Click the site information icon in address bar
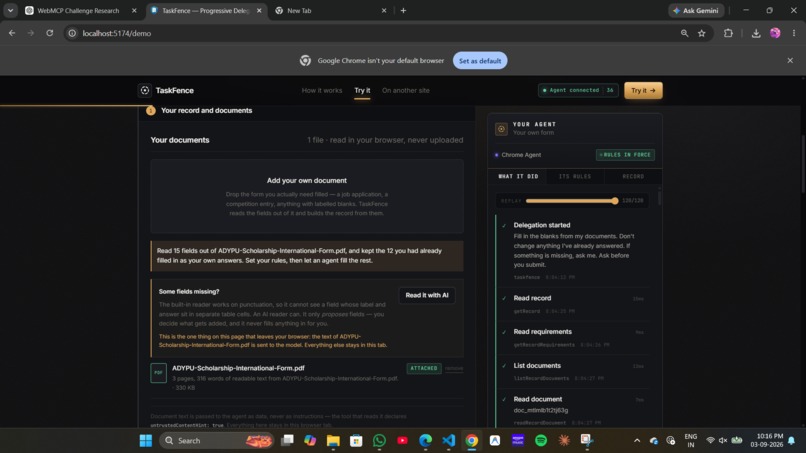The height and width of the screenshot is (453, 806). click(72, 33)
